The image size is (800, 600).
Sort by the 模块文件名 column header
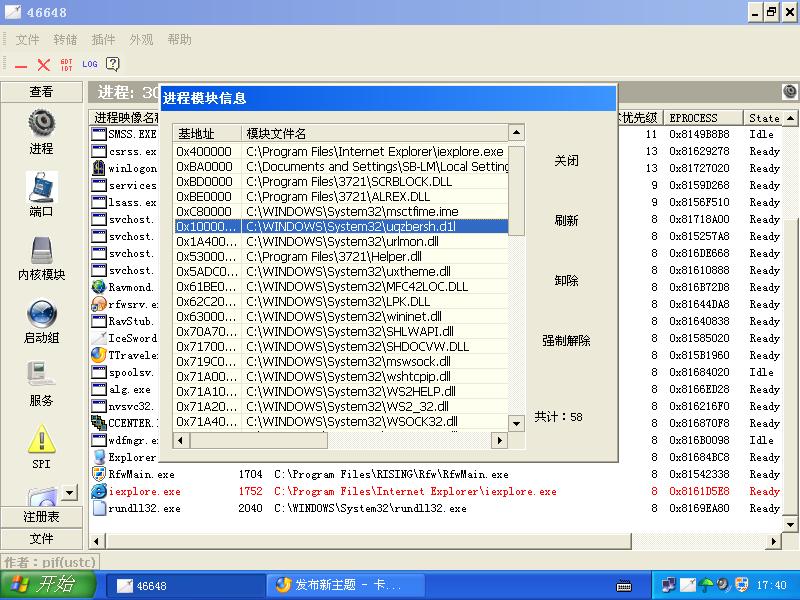pos(374,134)
